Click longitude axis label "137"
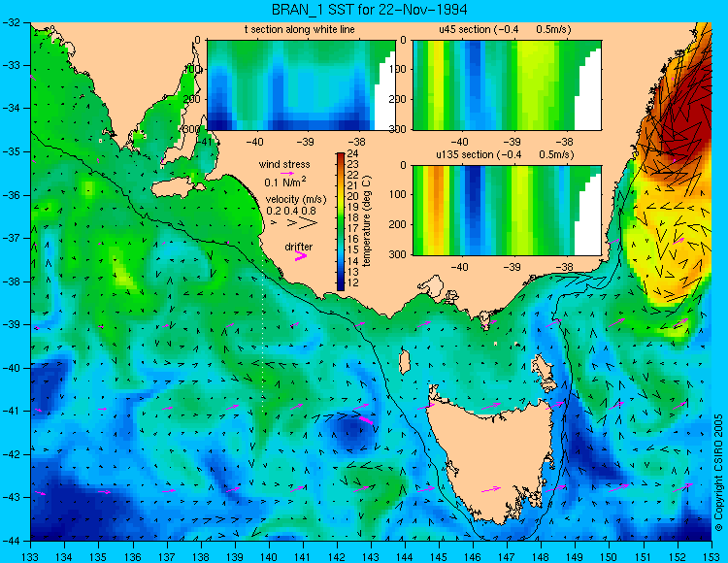The height and width of the screenshot is (563, 728). point(167,557)
